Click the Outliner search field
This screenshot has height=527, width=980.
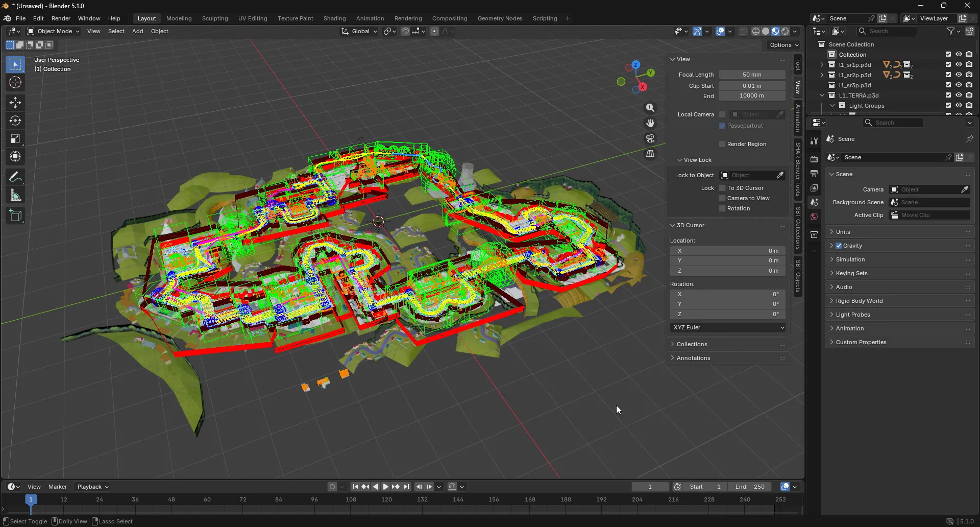tap(887, 31)
